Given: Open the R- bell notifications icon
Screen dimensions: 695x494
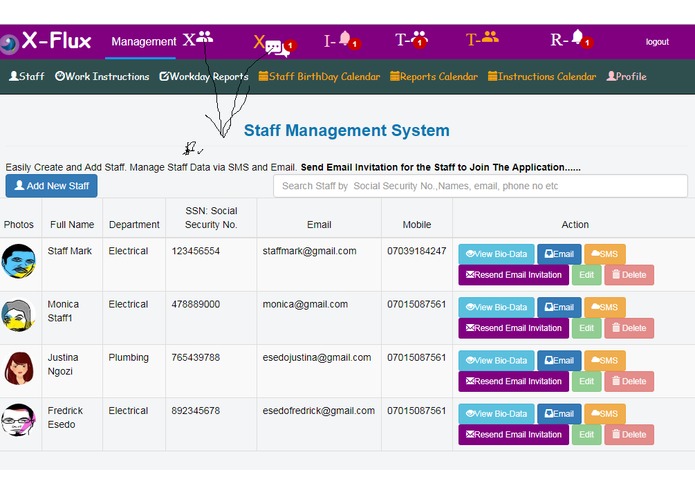Looking at the screenshot, I should [x=571, y=39].
